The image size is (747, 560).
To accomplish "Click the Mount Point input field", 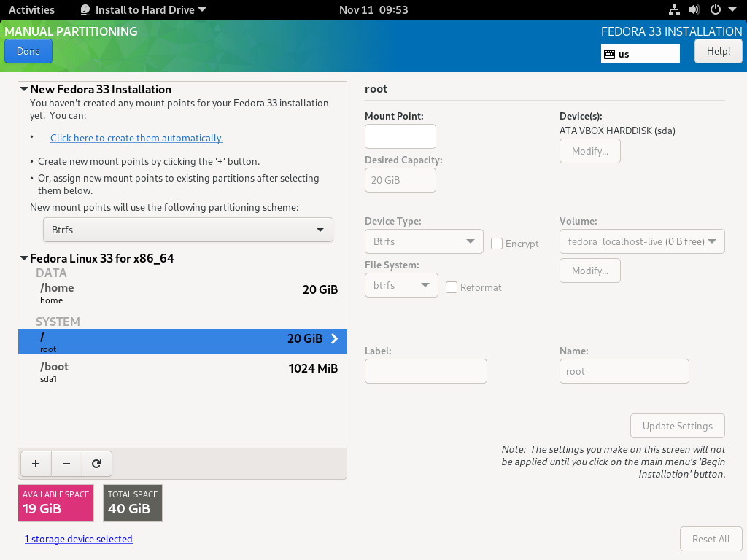I will (x=400, y=136).
